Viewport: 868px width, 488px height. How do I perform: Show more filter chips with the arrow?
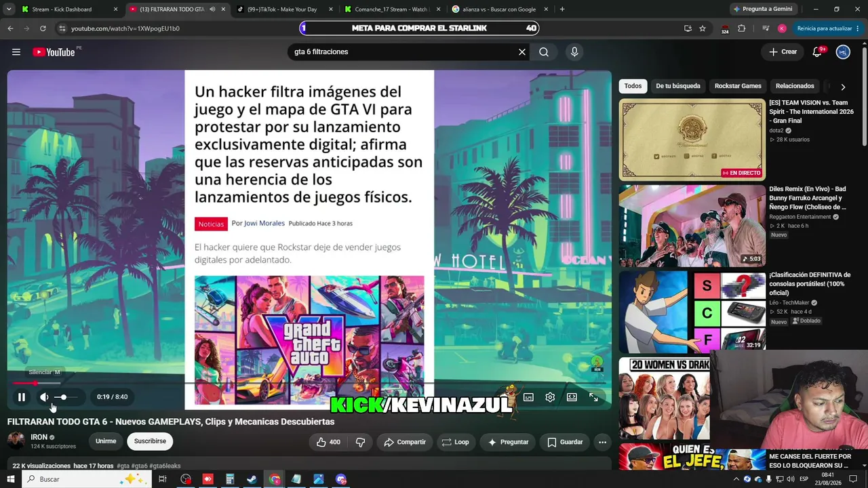point(843,87)
